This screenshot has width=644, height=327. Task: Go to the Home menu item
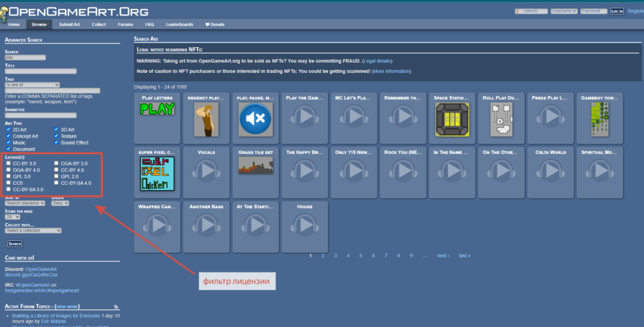[x=14, y=25]
